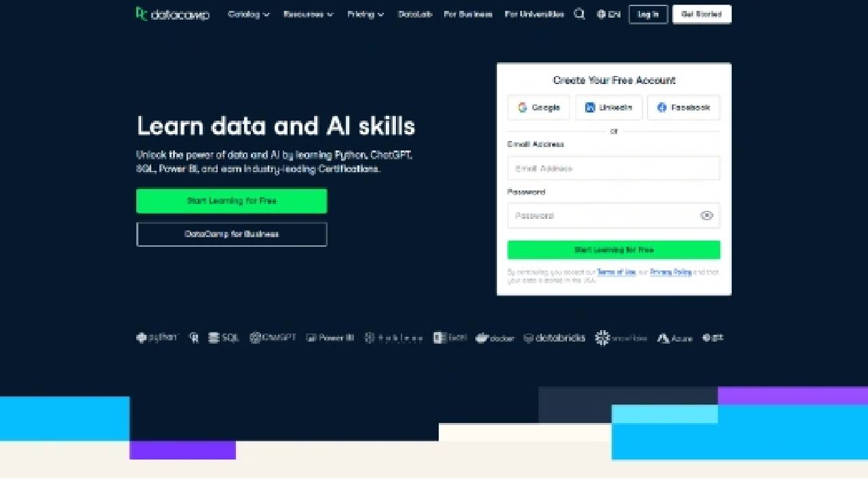Click the Excel logo
The width and height of the screenshot is (868, 488).
coord(450,338)
